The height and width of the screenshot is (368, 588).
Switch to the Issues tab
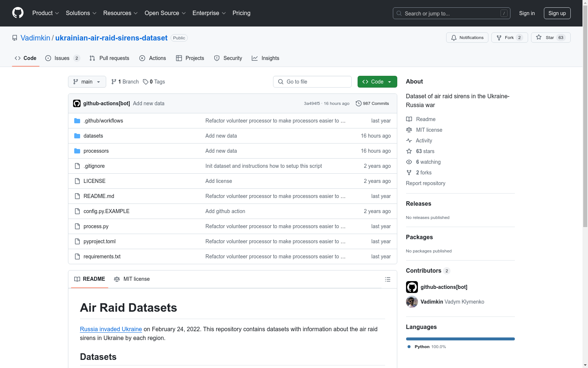click(62, 58)
